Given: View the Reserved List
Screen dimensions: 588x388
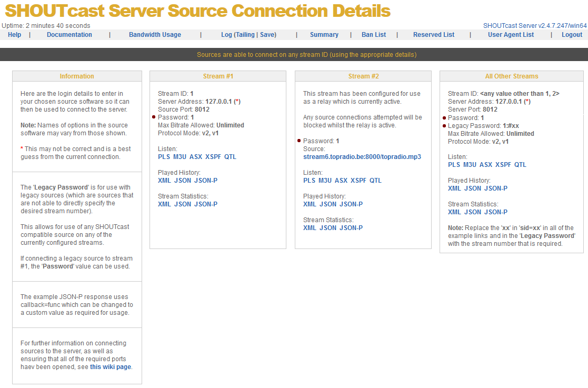Looking at the screenshot, I should pos(434,35).
